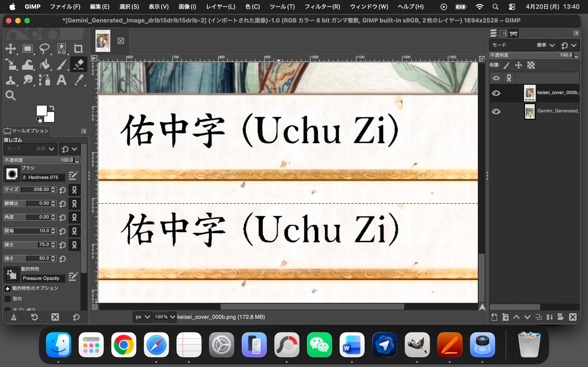
Task: Select the Zoom magnifier tool
Action: (x=10, y=96)
